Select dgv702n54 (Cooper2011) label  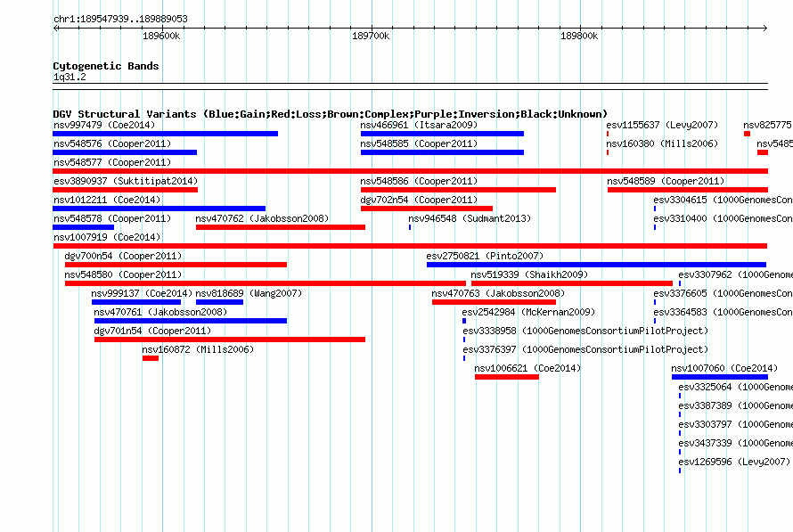[419, 200]
